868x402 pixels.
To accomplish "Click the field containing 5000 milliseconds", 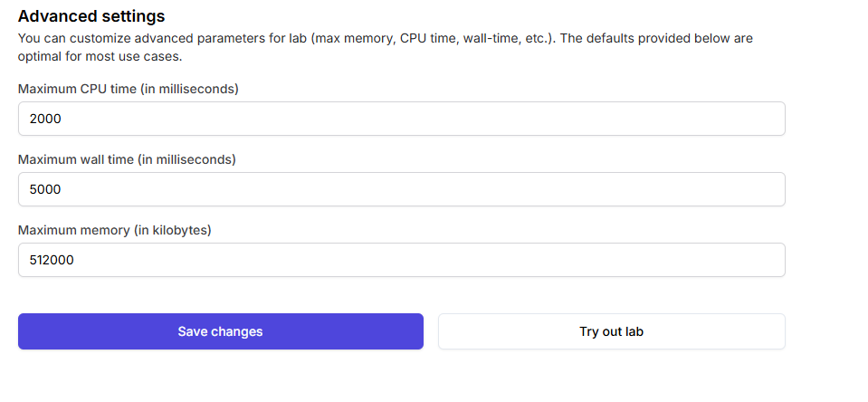I will [x=401, y=189].
